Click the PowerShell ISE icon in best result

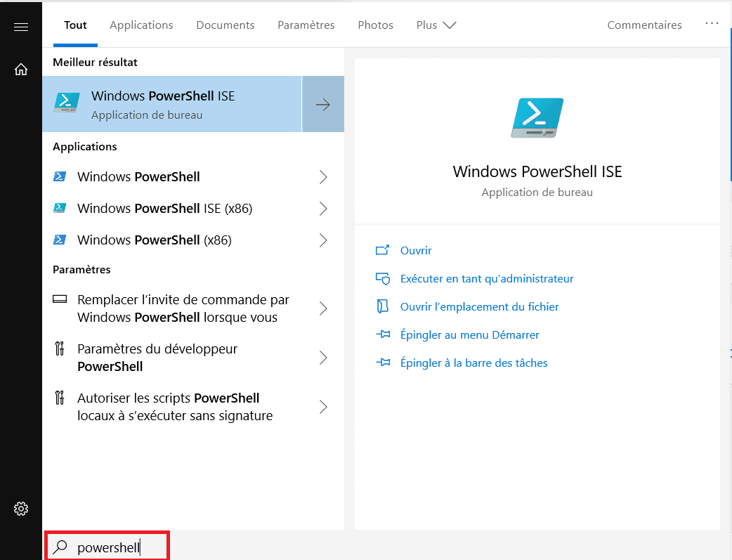66,103
